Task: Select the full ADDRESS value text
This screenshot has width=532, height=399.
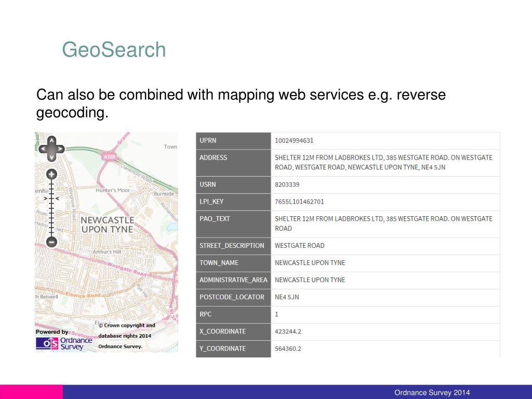Action: point(383,163)
